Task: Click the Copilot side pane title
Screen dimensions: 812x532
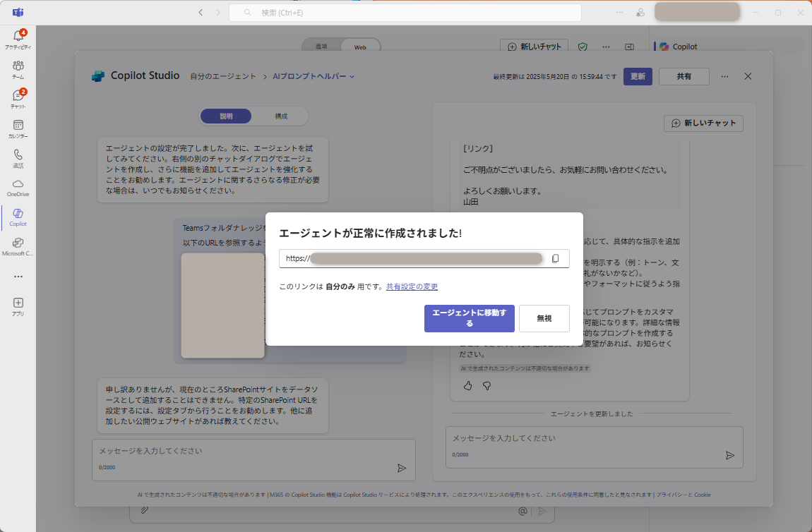Action: pos(685,47)
